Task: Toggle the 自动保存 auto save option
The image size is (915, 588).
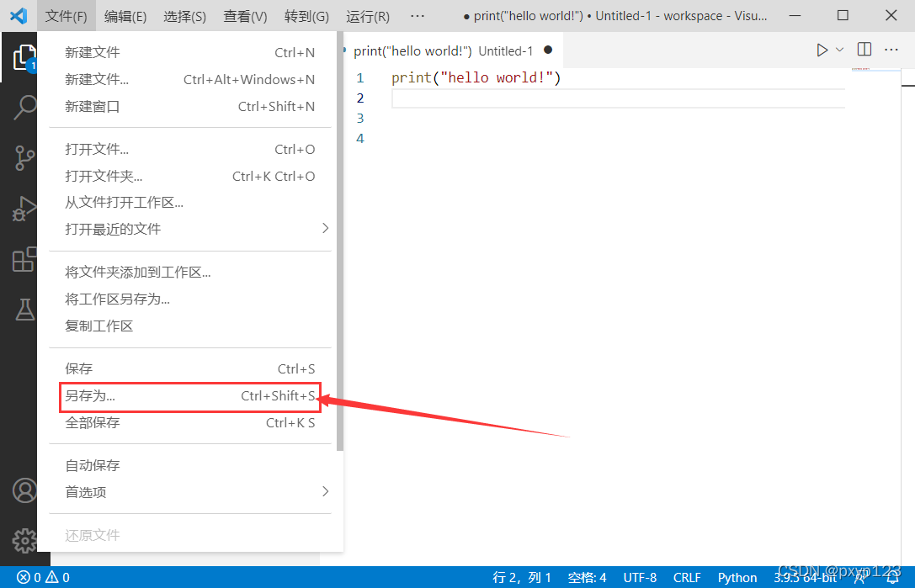Action: (190, 465)
